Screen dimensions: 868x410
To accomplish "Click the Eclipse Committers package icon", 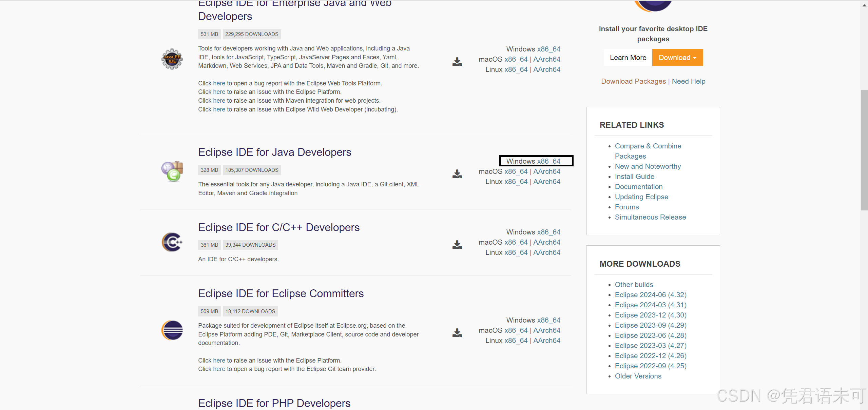I will click(172, 330).
